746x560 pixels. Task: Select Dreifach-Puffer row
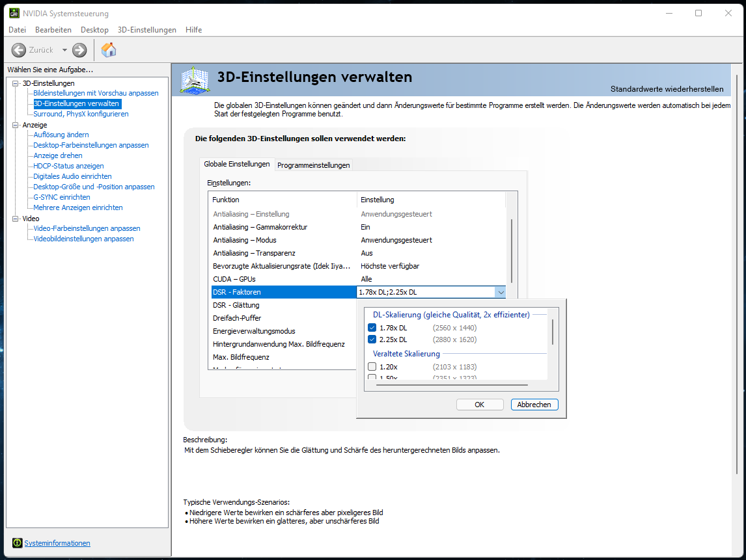click(284, 318)
